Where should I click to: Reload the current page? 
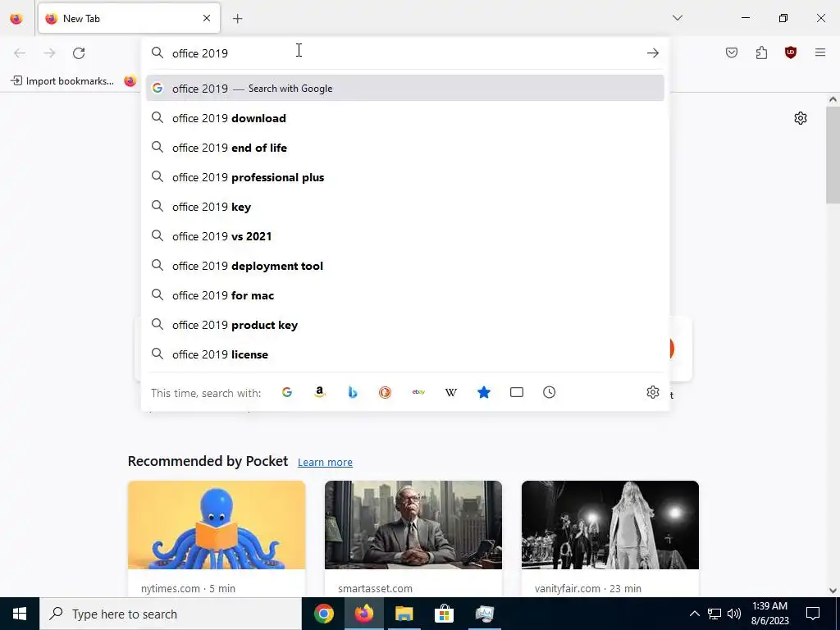click(x=79, y=53)
